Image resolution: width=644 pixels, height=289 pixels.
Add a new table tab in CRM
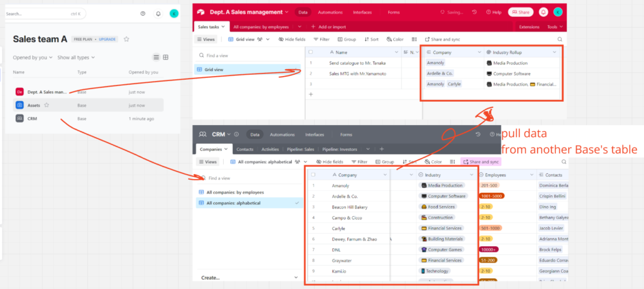[x=382, y=150]
